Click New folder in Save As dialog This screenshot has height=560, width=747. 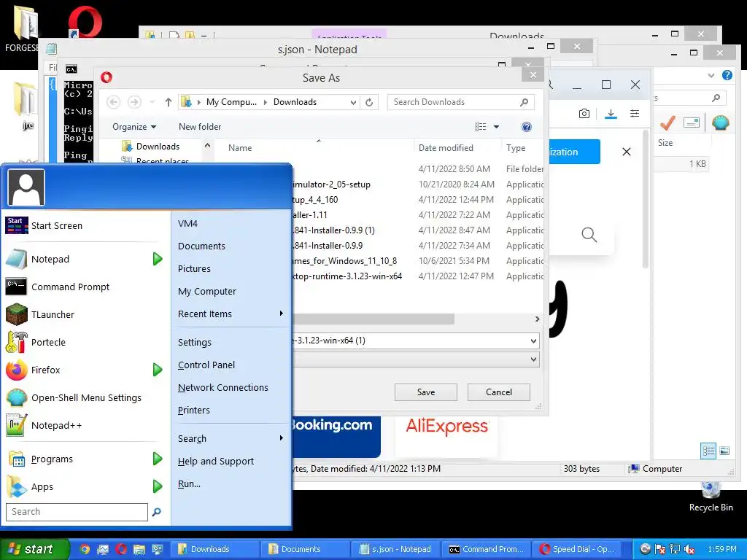(x=200, y=127)
